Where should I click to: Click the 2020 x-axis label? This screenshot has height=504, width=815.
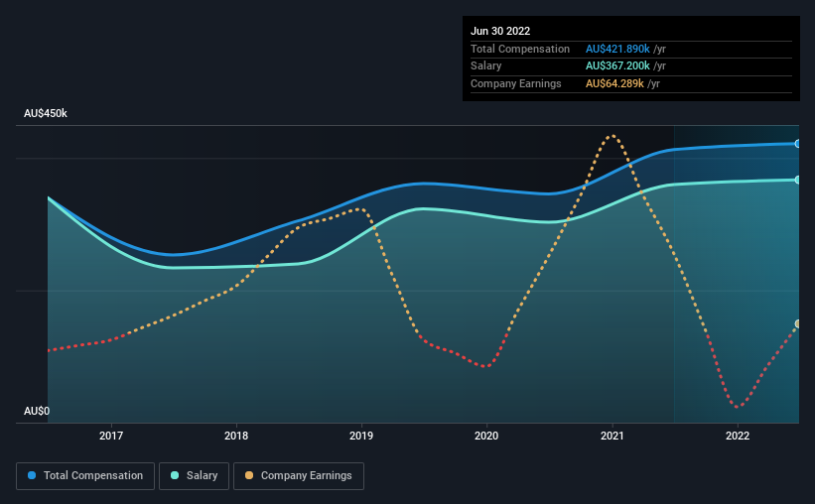pos(486,436)
